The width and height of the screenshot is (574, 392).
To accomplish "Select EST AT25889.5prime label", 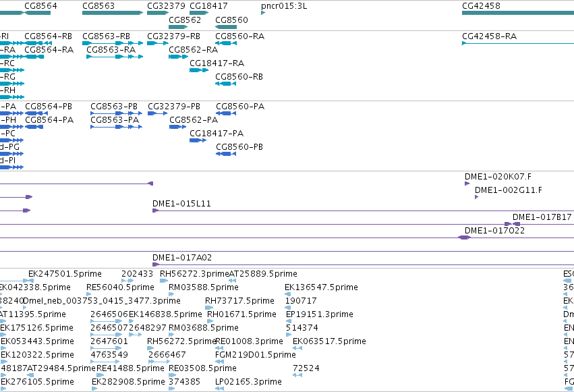I will pyautogui.click(x=263, y=274).
